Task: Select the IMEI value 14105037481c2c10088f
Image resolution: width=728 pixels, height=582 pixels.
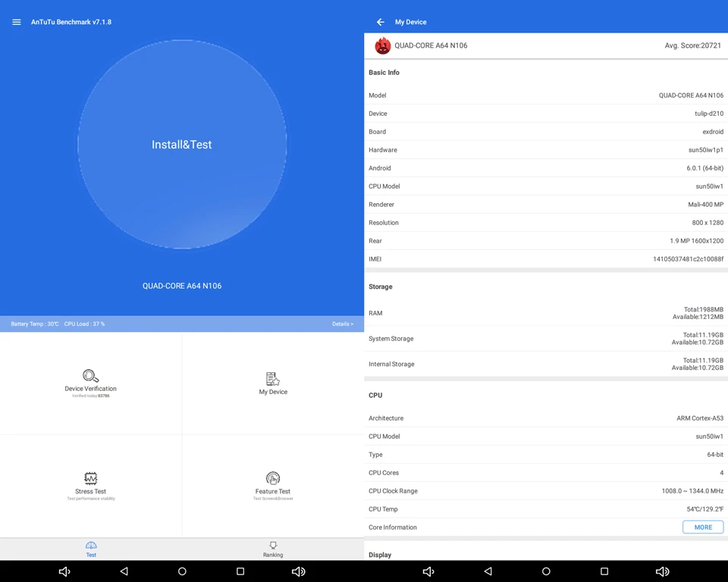Action: 688,259
